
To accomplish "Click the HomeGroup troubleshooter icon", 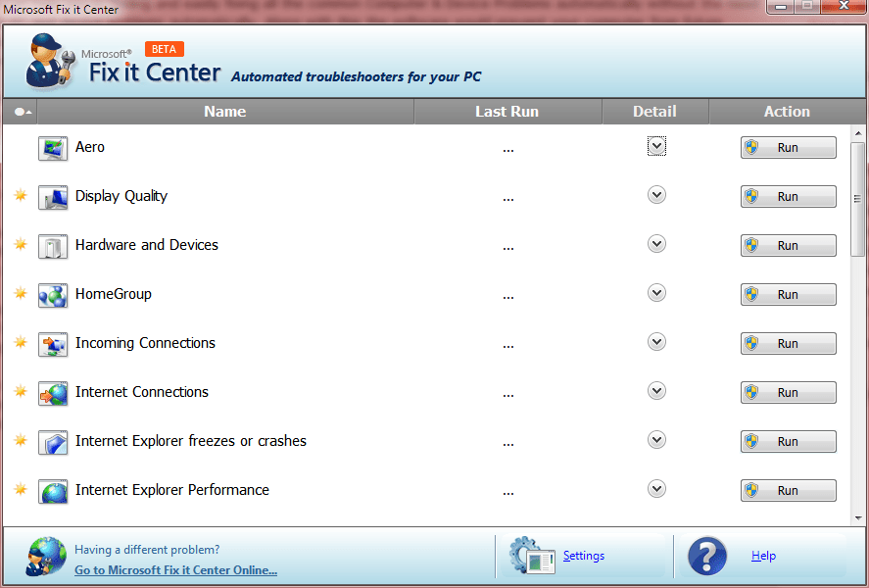I will pyautogui.click(x=53, y=295).
